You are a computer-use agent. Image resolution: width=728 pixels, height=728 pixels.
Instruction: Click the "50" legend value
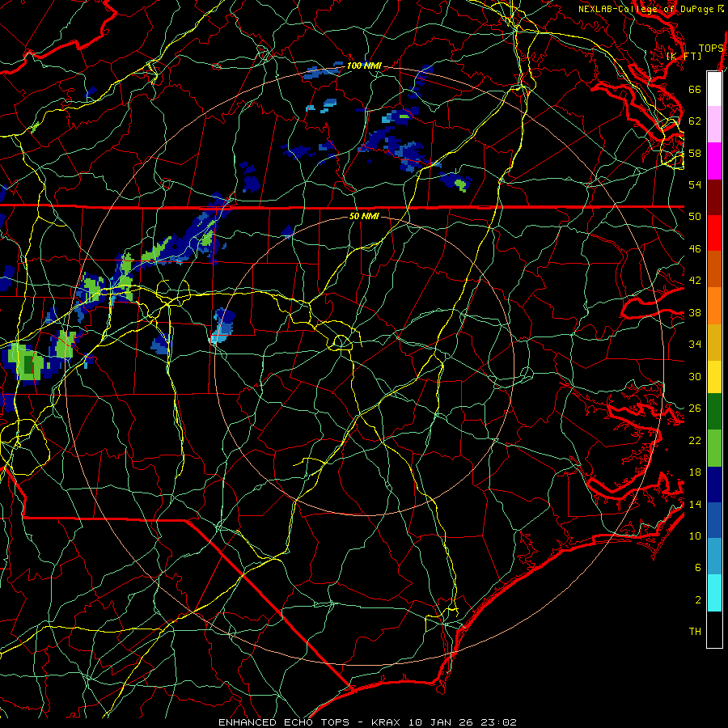[695, 217]
